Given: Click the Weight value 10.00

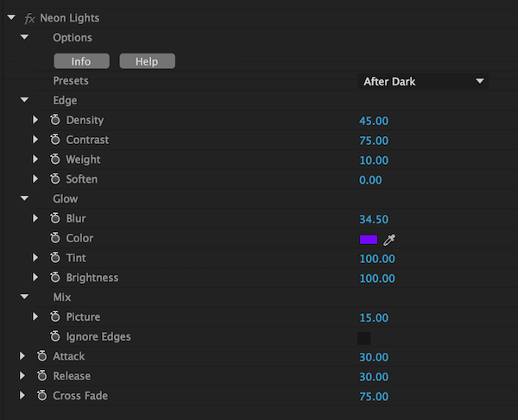Looking at the screenshot, I should 374,160.
